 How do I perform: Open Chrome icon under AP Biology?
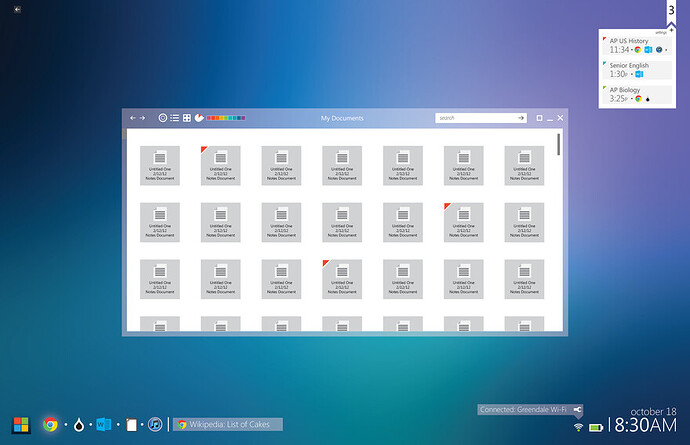[x=638, y=99]
